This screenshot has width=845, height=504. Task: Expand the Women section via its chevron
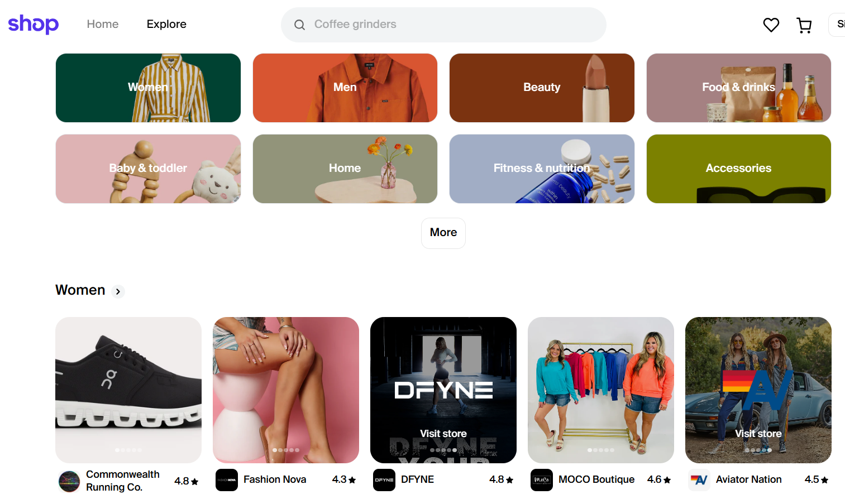[117, 291]
